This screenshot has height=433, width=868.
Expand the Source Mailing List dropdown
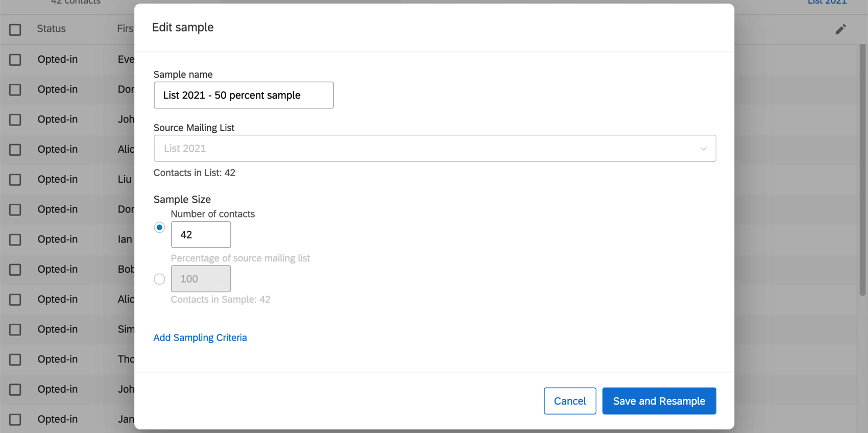tap(435, 149)
